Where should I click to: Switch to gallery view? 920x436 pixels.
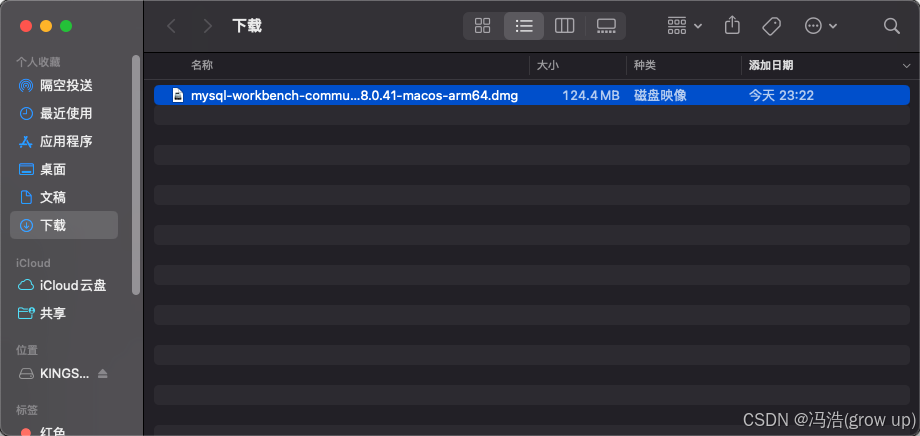click(x=606, y=26)
